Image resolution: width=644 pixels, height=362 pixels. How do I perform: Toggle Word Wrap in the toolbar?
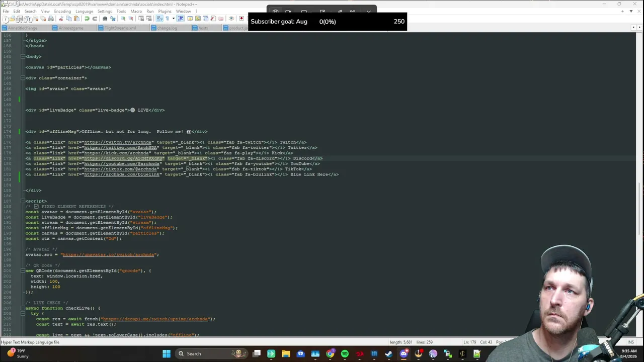coord(159,19)
